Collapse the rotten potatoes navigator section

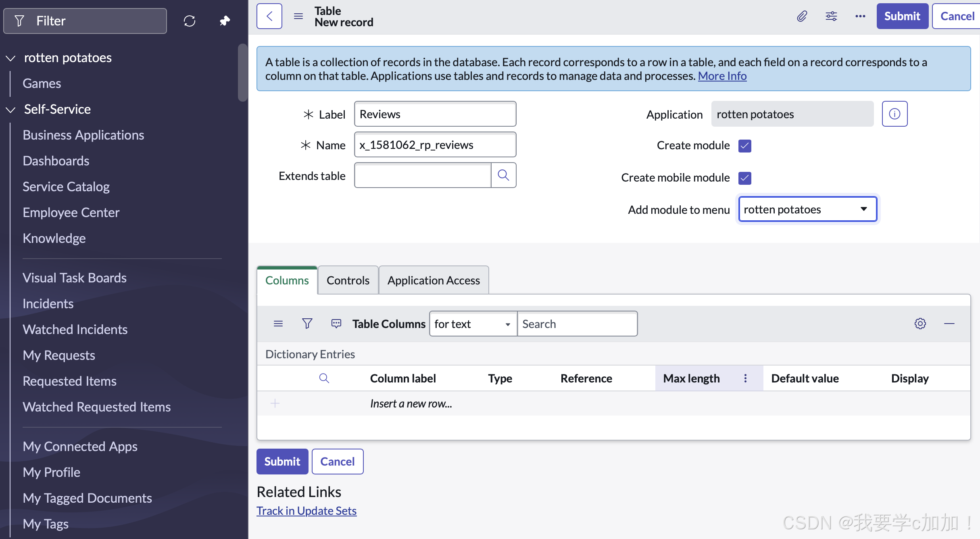point(11,58)
